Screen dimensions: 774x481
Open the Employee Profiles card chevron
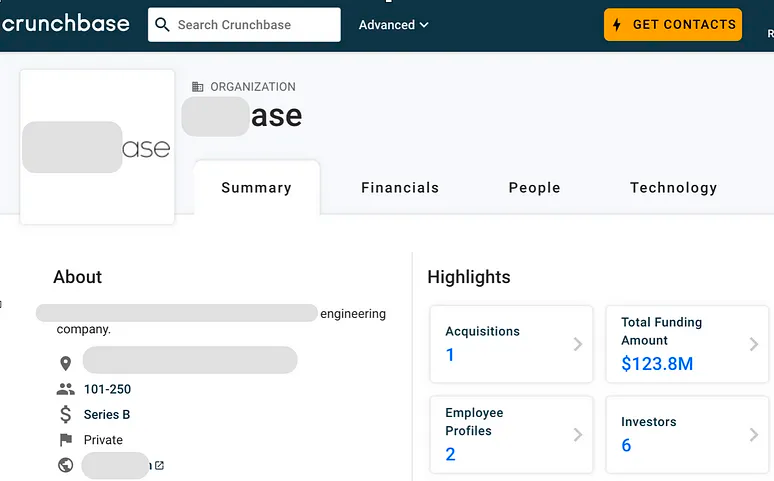click(577, 435)
